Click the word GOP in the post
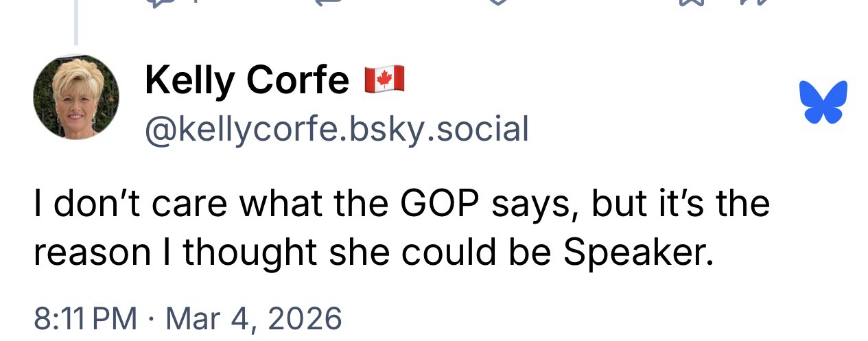The image size is (868, 341). [x=440, y=204]
